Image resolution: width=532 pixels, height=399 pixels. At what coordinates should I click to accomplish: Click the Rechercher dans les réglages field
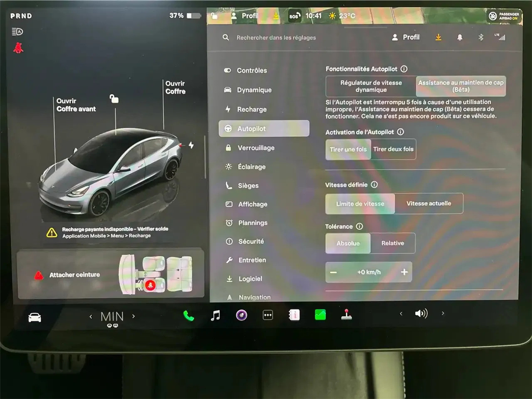click(276, 38)
